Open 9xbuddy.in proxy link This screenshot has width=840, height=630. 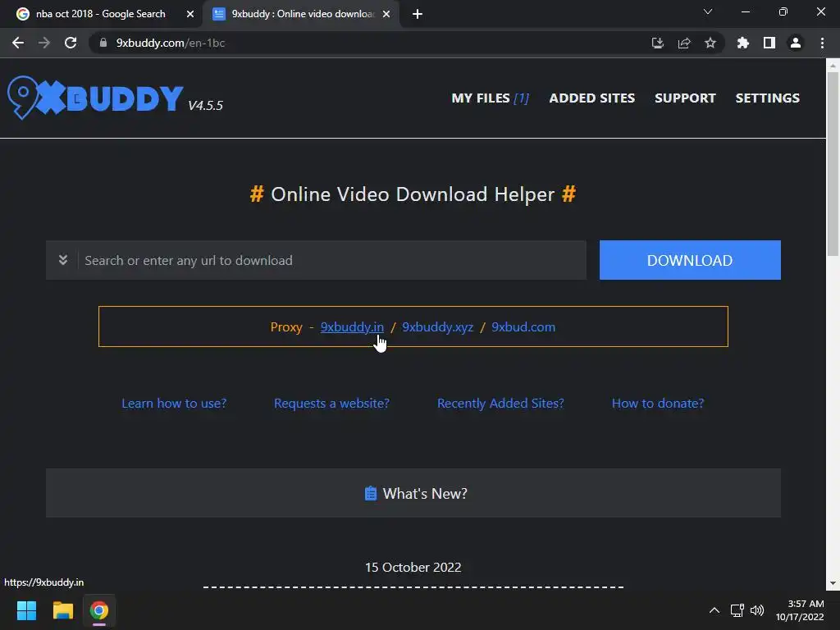(x=351, y=326)
